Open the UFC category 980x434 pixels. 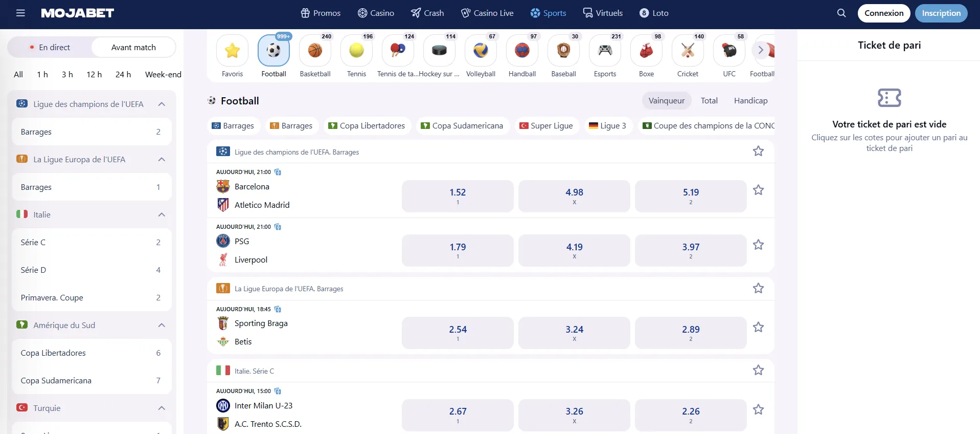[728, 50]
